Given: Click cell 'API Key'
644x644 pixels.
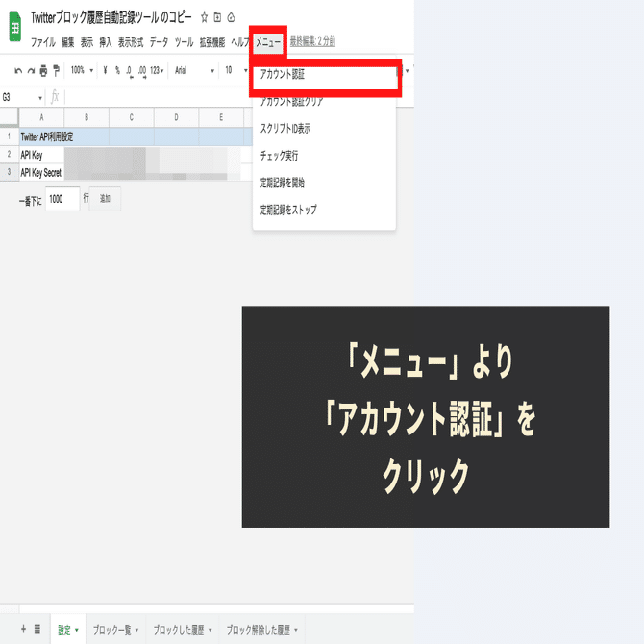Looking at the screenshot, I should coord(41,155).
